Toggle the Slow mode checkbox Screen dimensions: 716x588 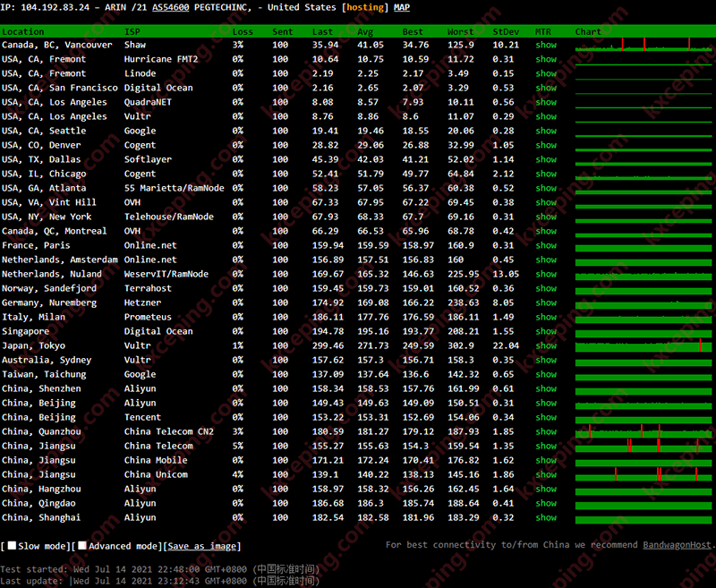[x=12, y=546]
